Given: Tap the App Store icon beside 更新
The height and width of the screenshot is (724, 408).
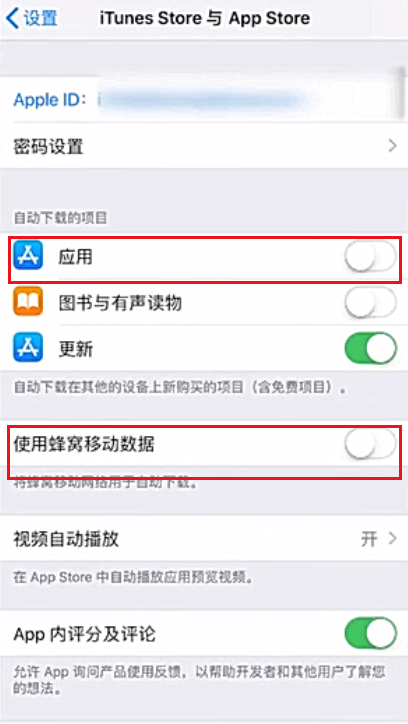Looking at the screenshot, I should pos(28,347).
